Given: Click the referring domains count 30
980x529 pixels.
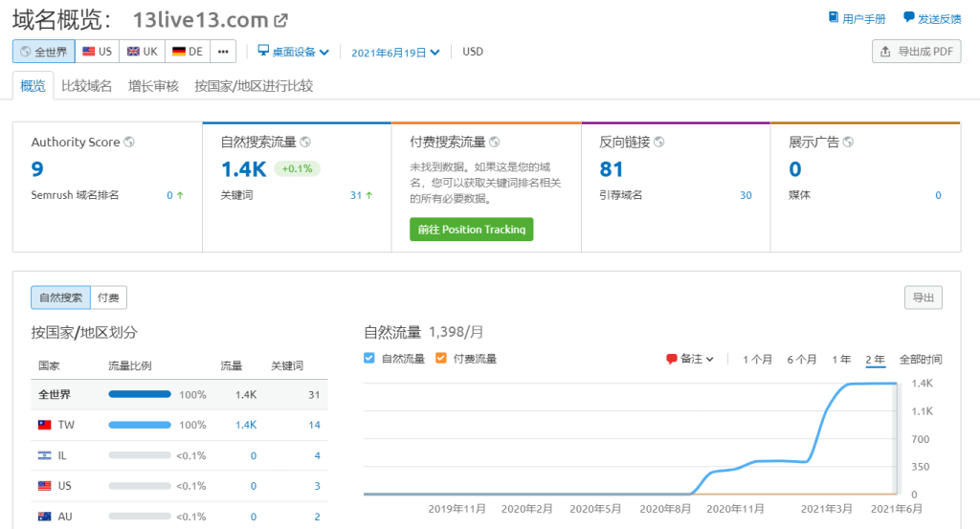Looking at the screenshot, I should 746,195.
